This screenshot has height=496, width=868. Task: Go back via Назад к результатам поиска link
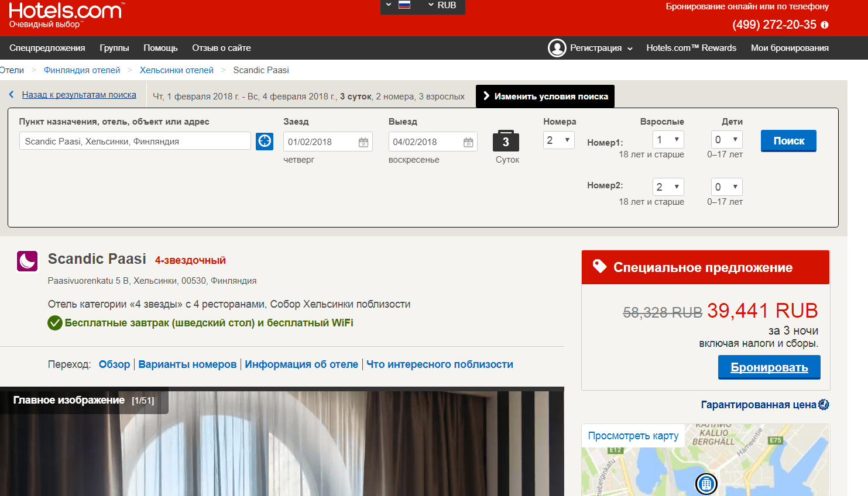(79, 95)
